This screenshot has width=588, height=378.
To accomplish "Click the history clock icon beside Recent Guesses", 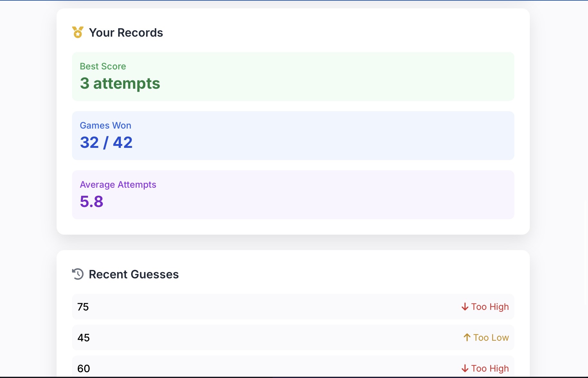I will click(78, 274).
